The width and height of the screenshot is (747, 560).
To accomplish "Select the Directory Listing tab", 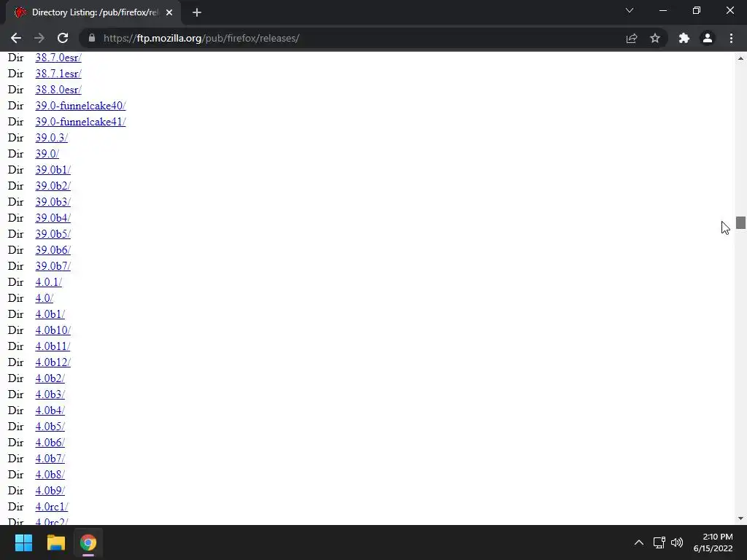I will [x=94, y=12].
